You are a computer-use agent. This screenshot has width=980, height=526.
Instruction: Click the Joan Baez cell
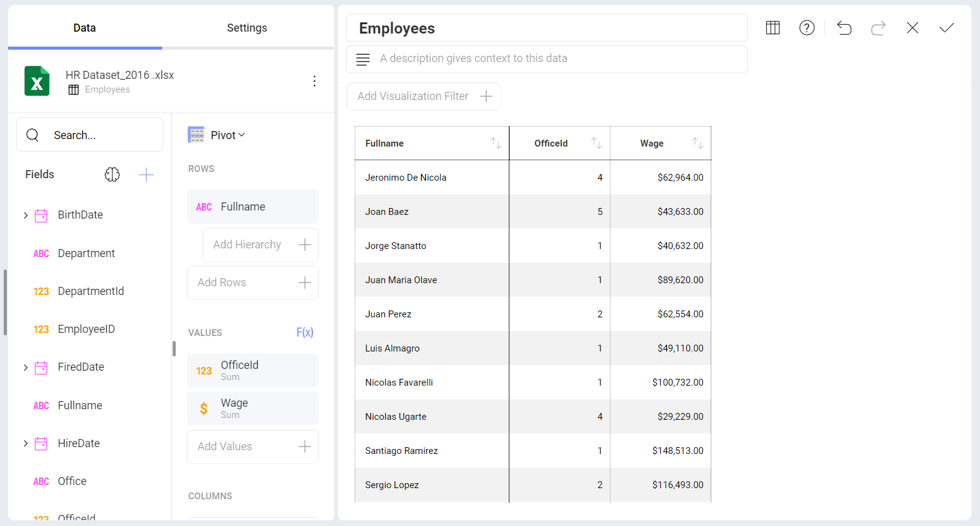(x=432, y=212)
